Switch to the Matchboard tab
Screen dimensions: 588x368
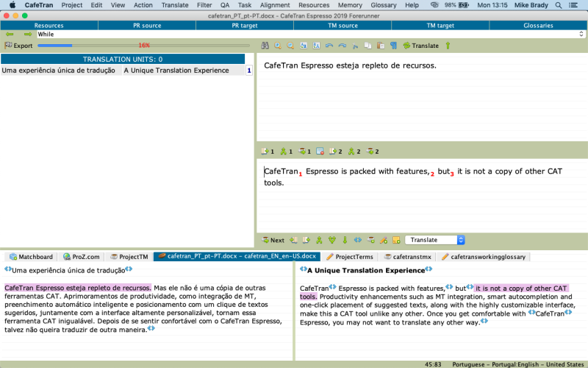[31, 257]
